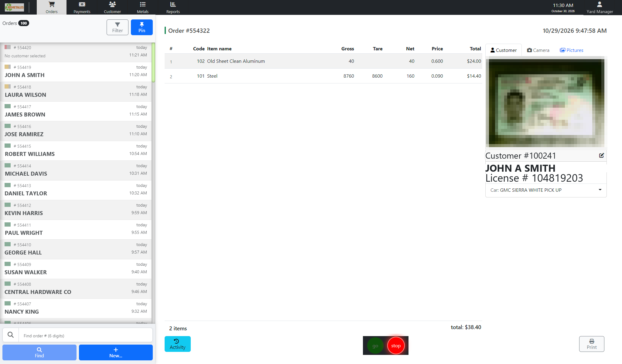Image resolution: width=622 pixels, height=364 pixels.
Task: Click the Gross column header
Action: click(x=347, y=49)
